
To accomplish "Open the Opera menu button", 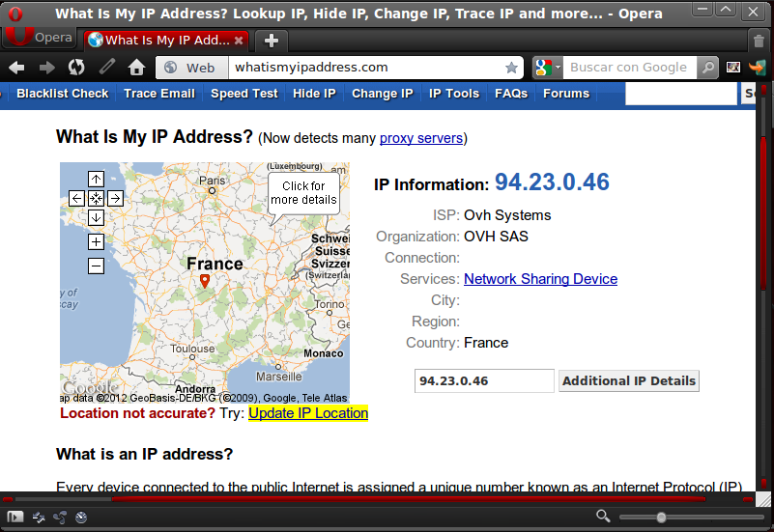I will pyautogui.click(x=40, y=38).
